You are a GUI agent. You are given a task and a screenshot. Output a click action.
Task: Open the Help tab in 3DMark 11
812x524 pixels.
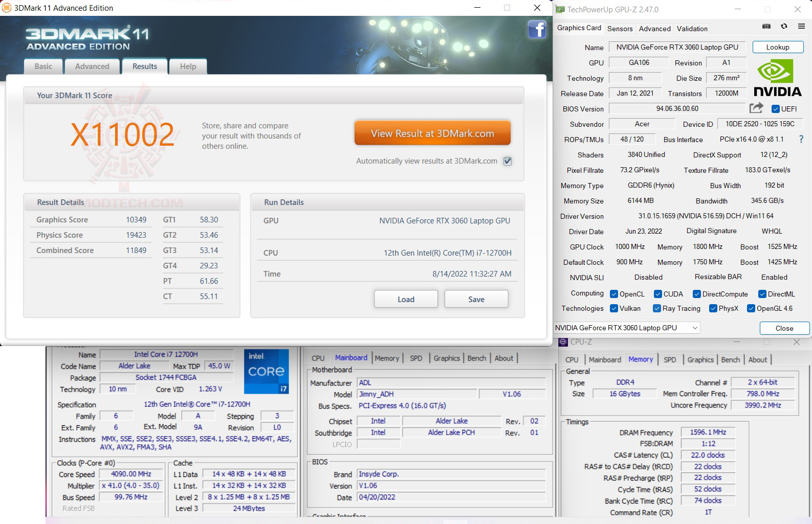(x=188, y=66)
